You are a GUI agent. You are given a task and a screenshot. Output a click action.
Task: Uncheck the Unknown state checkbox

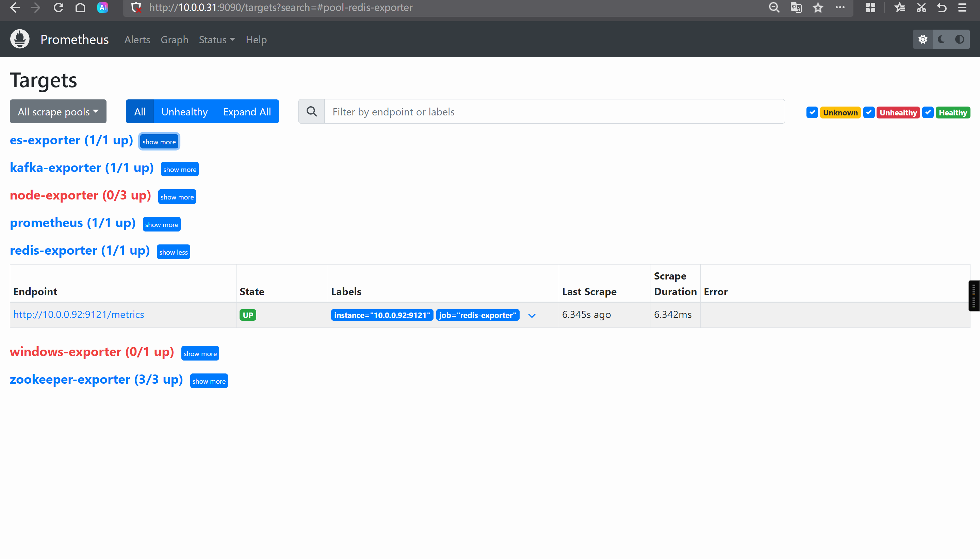(x=812, y=112)
